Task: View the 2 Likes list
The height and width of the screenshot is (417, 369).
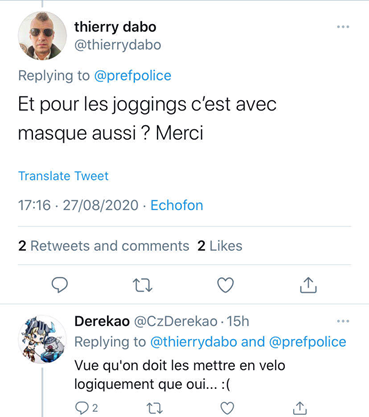Action: [x=220, y=246]
